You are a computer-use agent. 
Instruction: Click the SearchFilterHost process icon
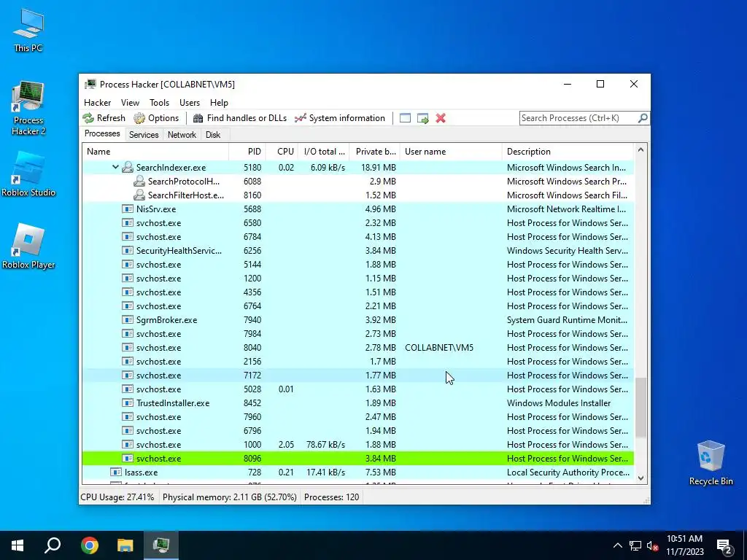pyautogui.click(x=139, y=195)
